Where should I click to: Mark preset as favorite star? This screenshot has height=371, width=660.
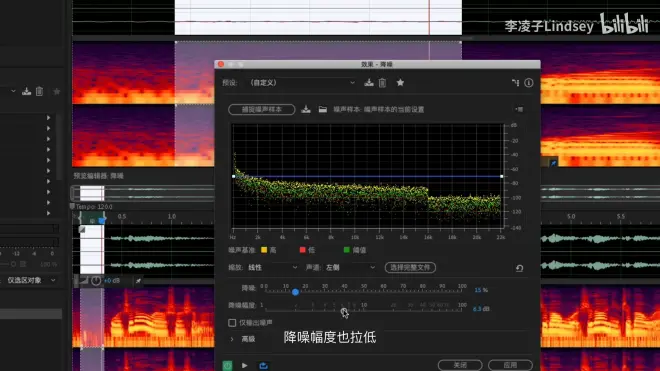point(400,83)
